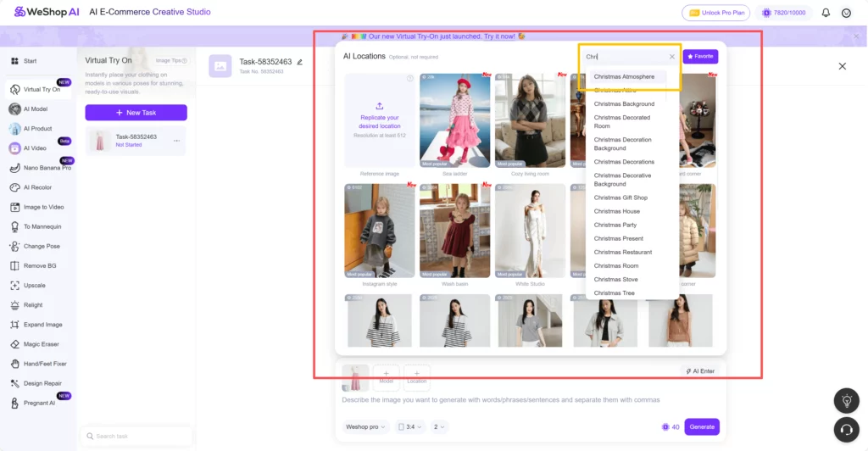Click the Generate button
Image resolution: width=868 pixels, height=451 pixels.
pyautogui.click(x=701, y=427)
